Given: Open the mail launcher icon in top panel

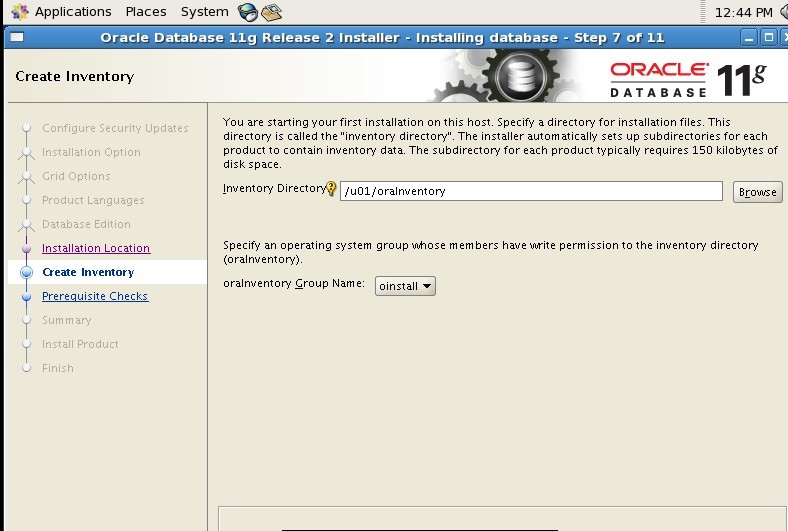Looking at the screenshot, I should 272,12.
